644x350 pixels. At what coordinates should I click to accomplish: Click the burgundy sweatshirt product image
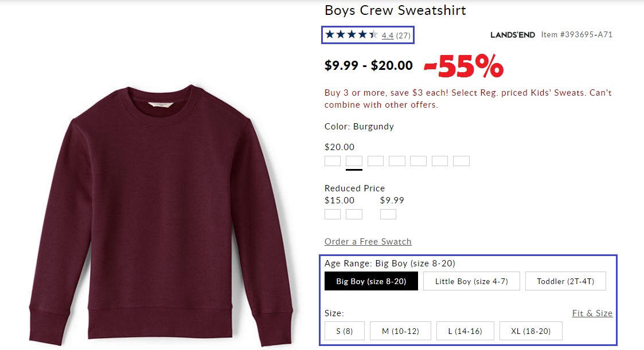(x=161, y=212)
